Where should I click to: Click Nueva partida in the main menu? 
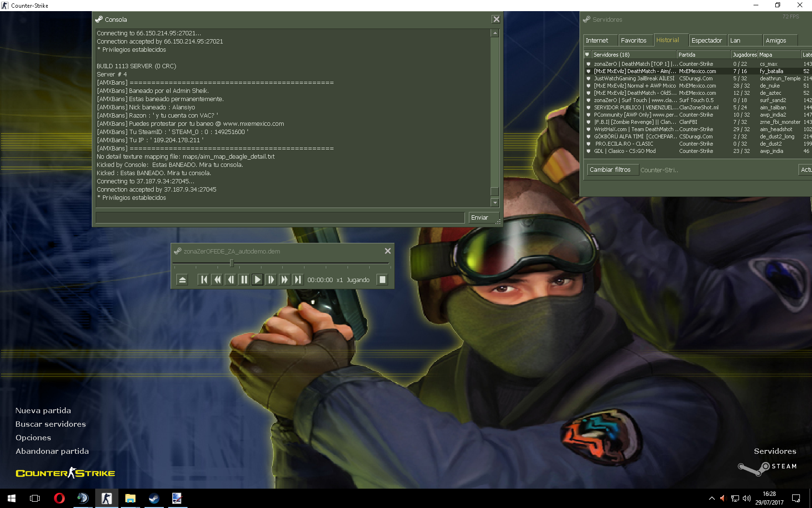tap(43, 411)
